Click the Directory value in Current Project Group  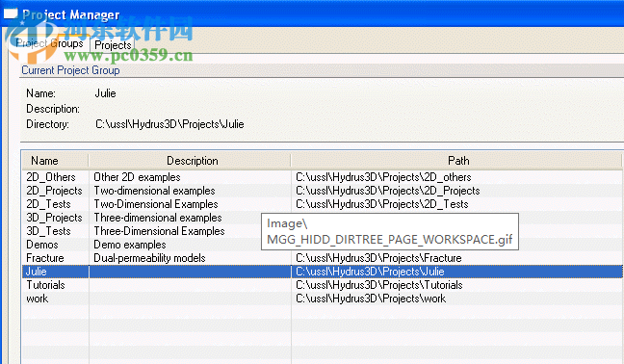pyautogui.click(x=169, y=124)
